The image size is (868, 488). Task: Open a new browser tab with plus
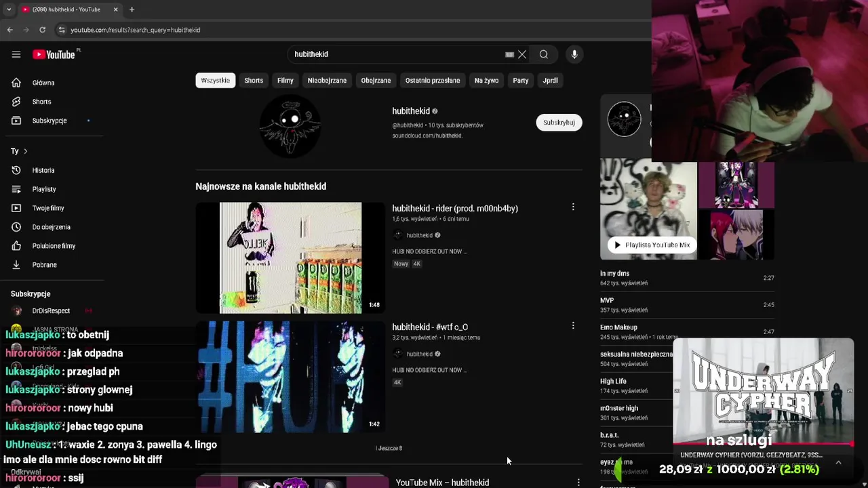132,9
